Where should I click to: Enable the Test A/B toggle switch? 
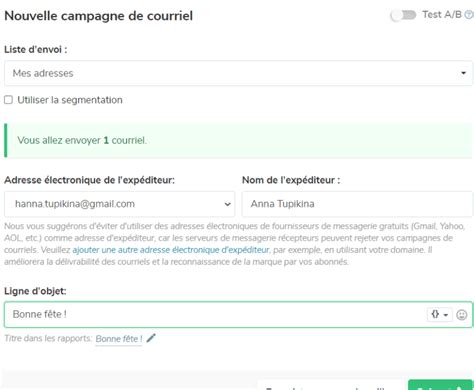[x=403, y=15]
